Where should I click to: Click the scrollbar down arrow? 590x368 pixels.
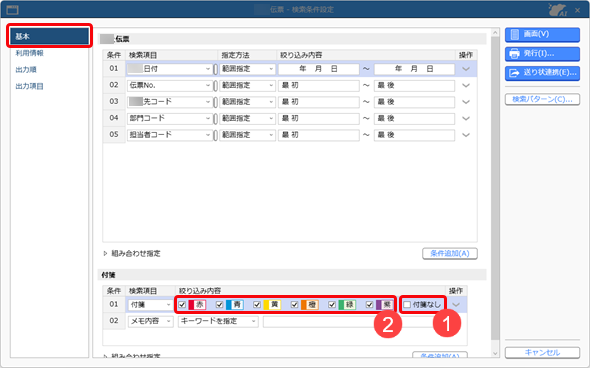pyautogui.click(x=495, y=353)
